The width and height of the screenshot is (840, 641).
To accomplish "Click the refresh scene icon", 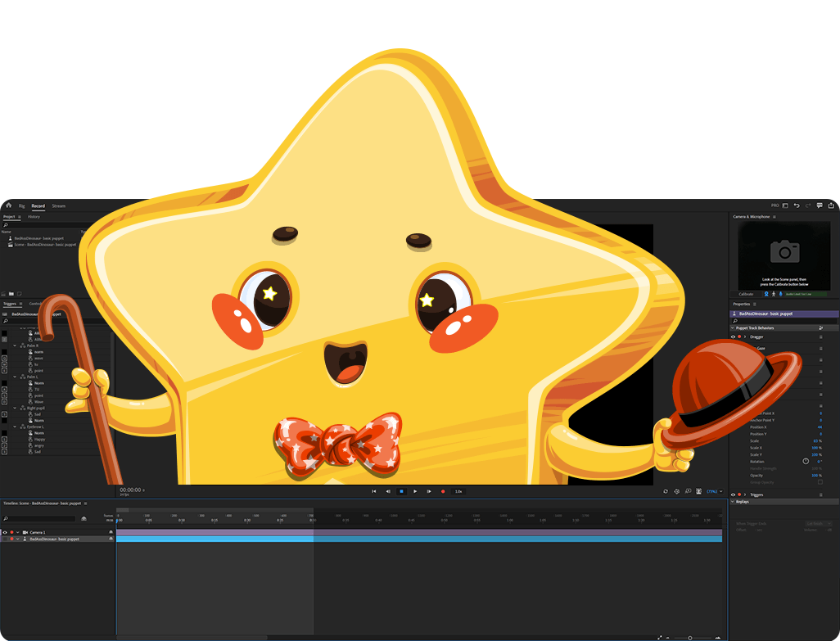I will pos(666,491).
